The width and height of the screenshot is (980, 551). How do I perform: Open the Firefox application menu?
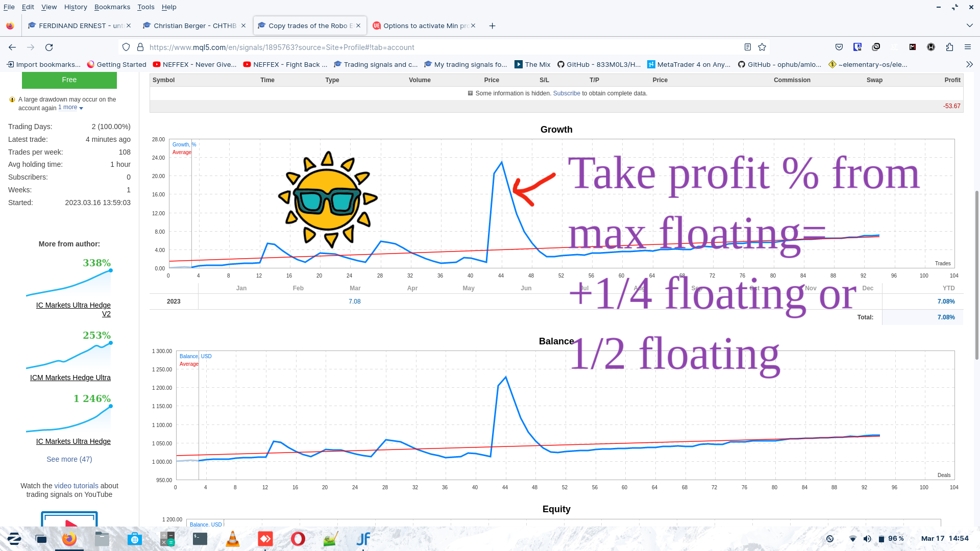click(968, 47)
